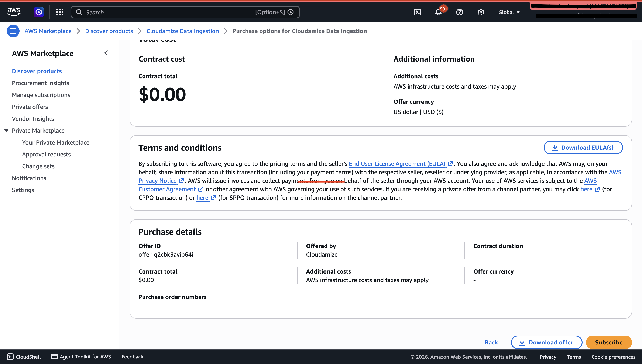Click the Discover products breadcrumb link
Viewport: 642px width, 364px height.
[x=109, y=31]
